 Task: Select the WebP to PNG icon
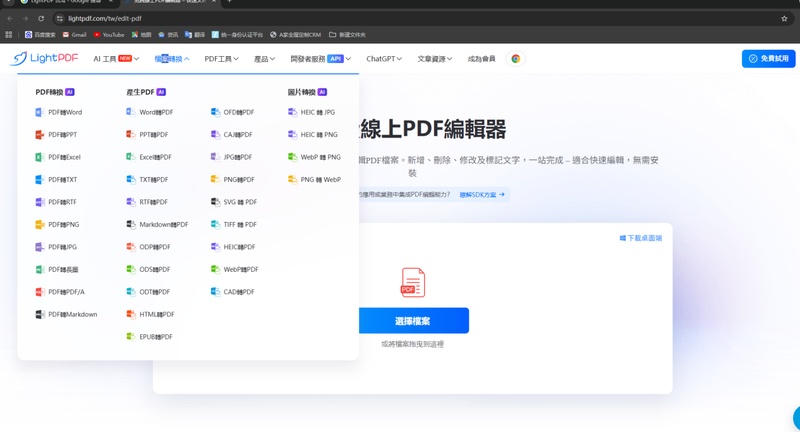pos(292,157)
